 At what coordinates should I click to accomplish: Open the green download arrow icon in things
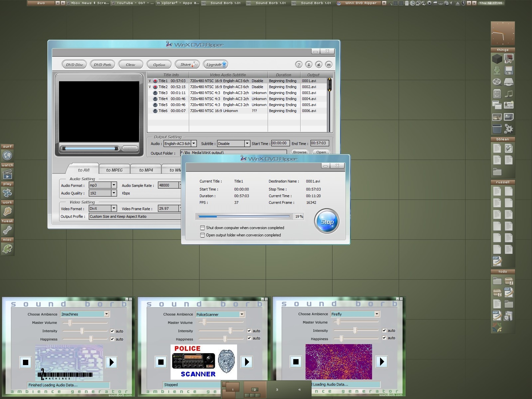click(x=497, y=70)
